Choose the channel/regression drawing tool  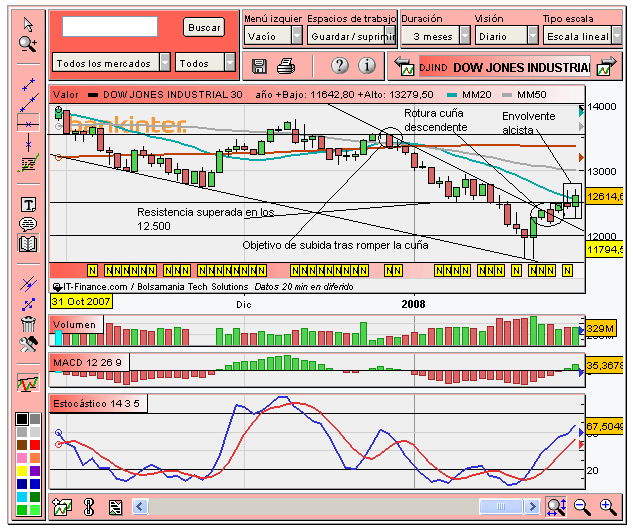point(28,163)
